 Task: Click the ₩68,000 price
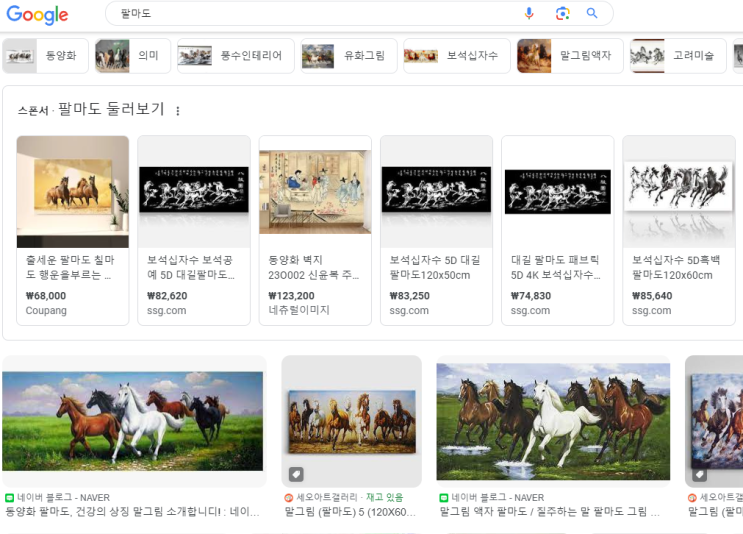(46, 296)
